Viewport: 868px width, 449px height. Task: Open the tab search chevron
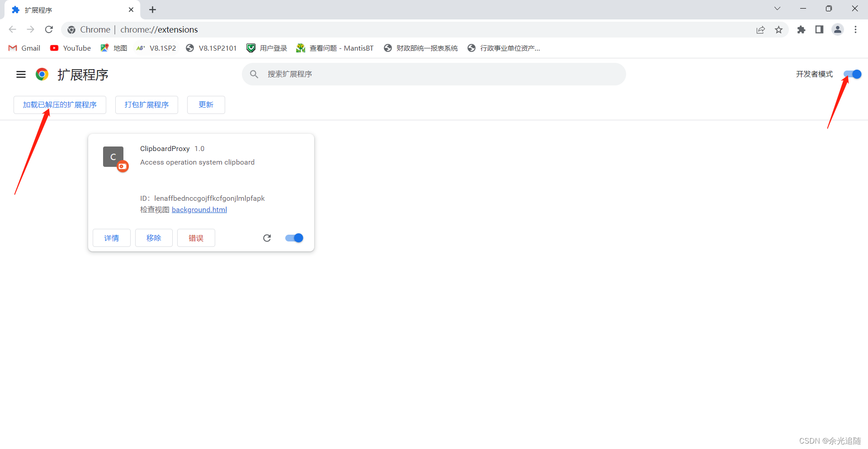[x=777, y=9]
